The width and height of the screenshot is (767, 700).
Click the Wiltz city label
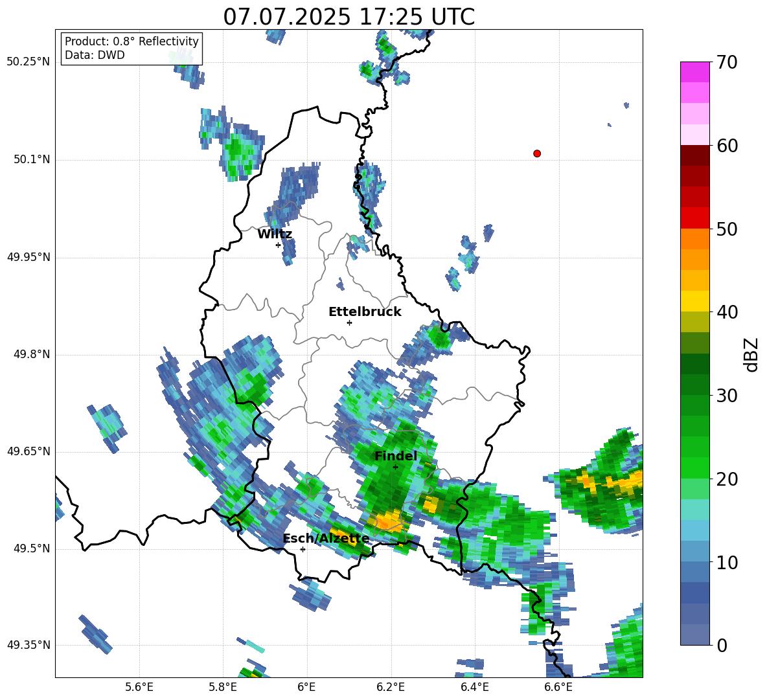275,234
